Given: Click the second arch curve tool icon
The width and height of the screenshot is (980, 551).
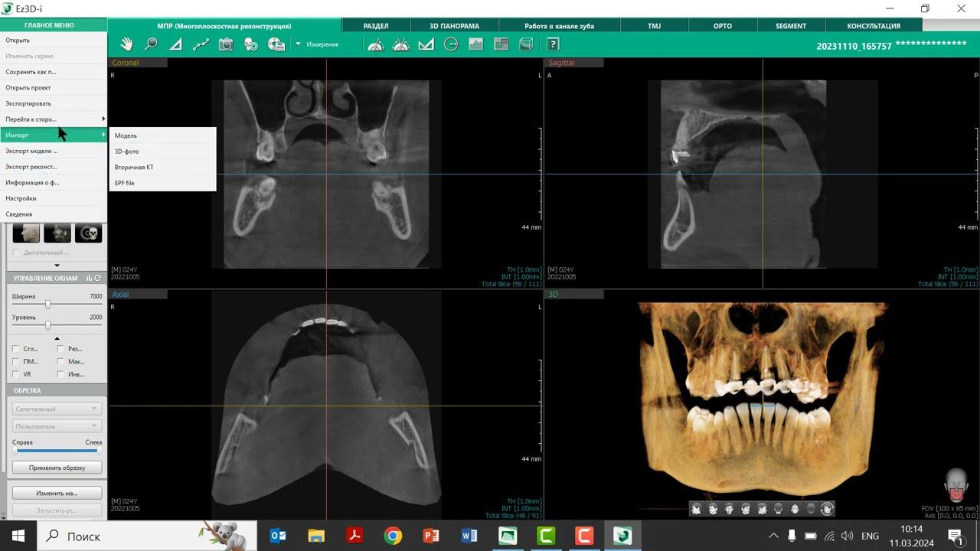Looking at the screenshot, I should coord(401,44).
